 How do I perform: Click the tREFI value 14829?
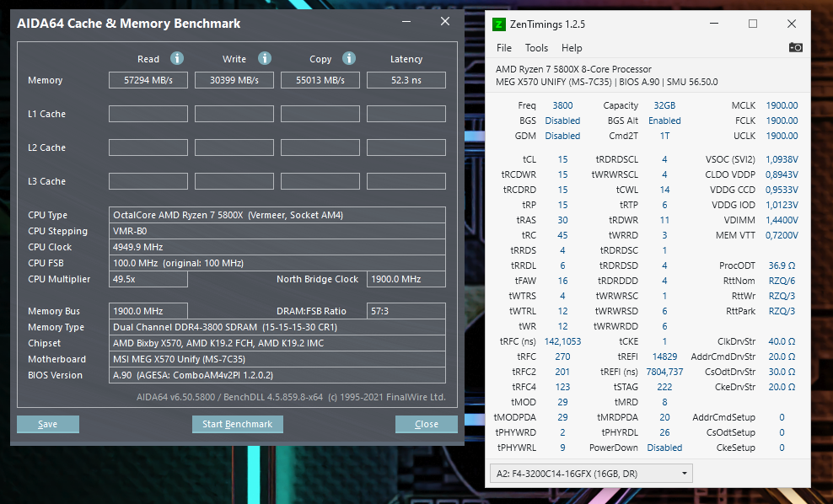[x=664, y=357]
